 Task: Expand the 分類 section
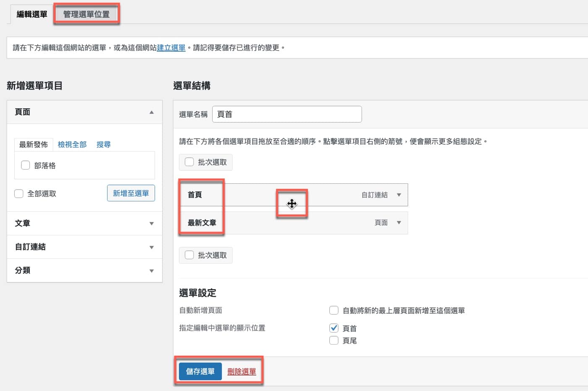coord(84,270)
